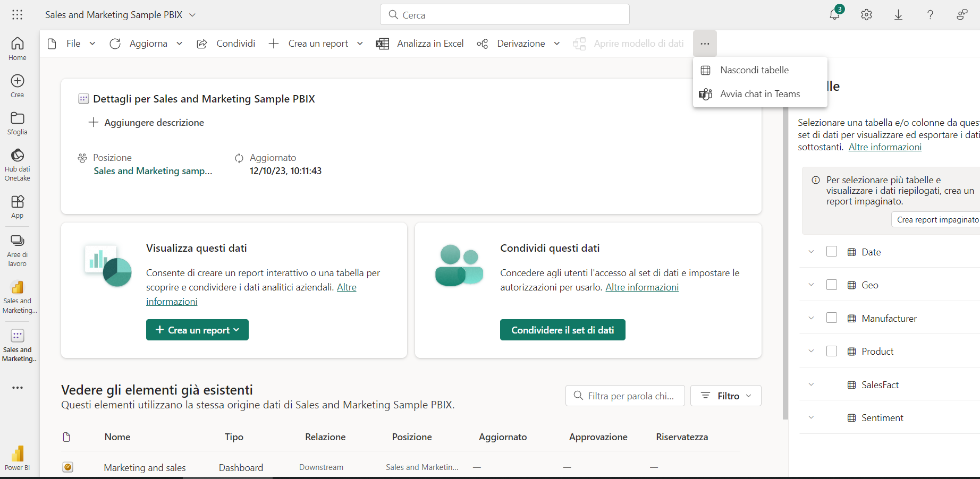Viewport: 980px width, 479px height.
Task: Click Power BI logo at the sidebar bottom
Action: pyautogui.click(x=17, y=458)
